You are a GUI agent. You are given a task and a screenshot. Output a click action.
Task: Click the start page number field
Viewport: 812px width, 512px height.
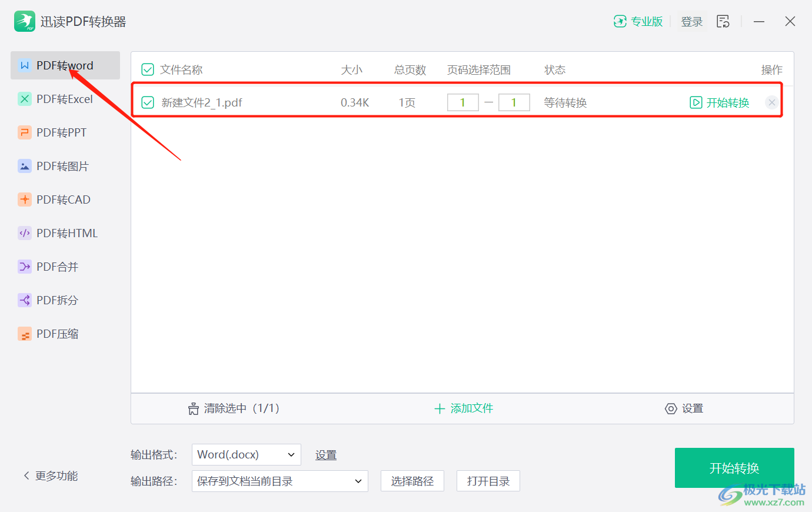pos(463,102)
